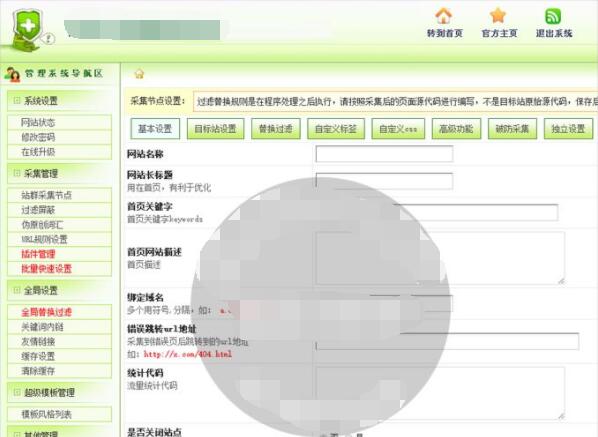
Task: Collapse the 系统设置 section
Action: pyautogui.click(x=17, y=101)
